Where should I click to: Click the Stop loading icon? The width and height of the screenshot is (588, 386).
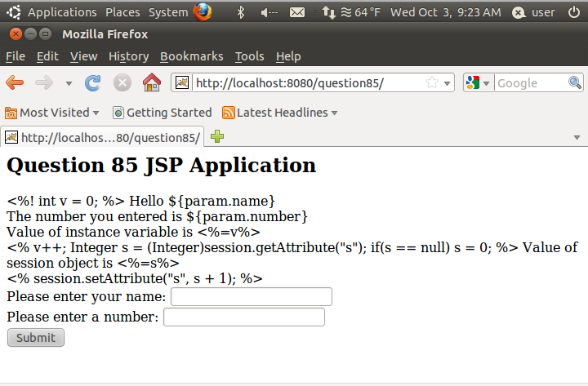tap(122, 82)
